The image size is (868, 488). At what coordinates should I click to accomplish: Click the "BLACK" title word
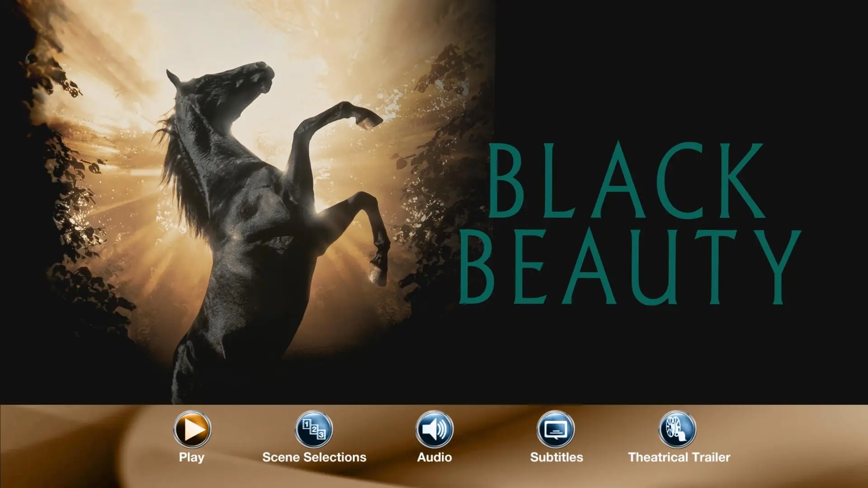click(x=627, y=180)
